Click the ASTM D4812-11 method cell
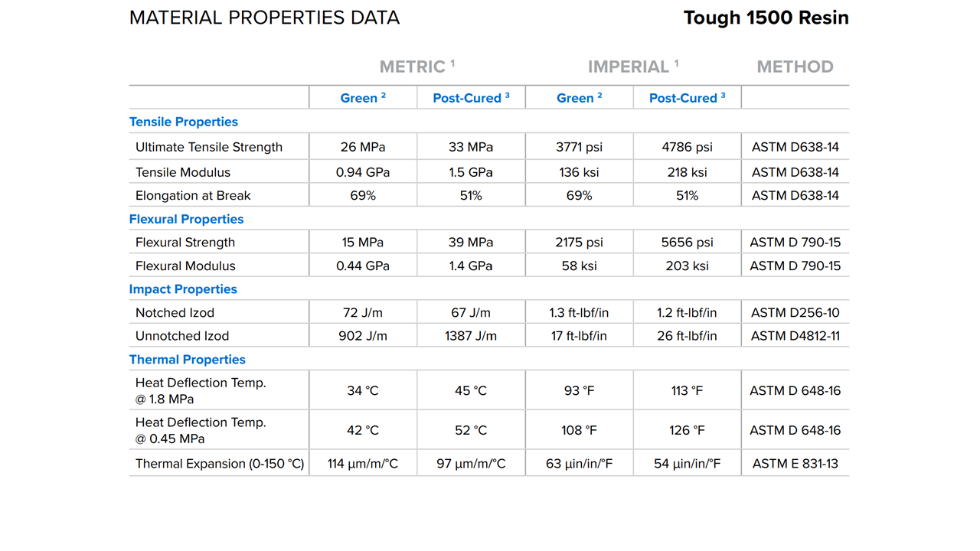This screenshot has height=551, width=980. click(795, 336)
